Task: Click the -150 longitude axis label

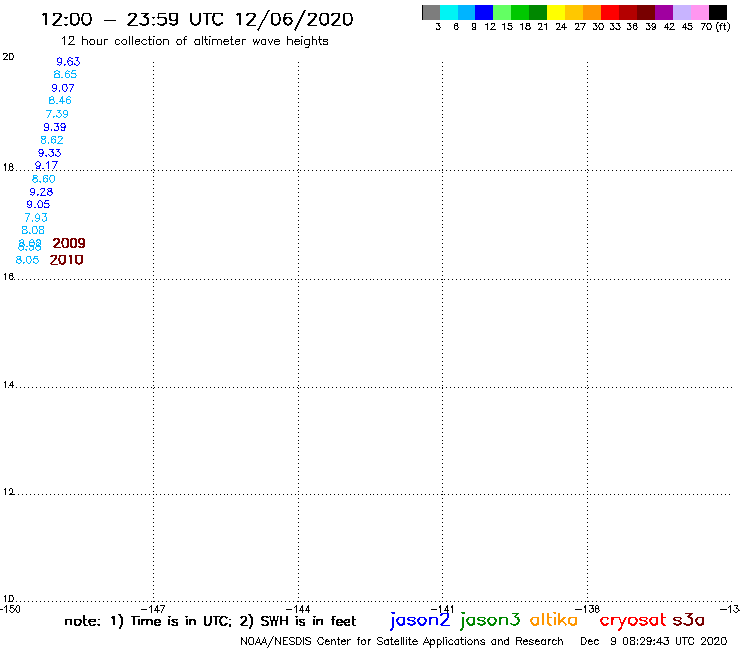Action: [10, 609]
